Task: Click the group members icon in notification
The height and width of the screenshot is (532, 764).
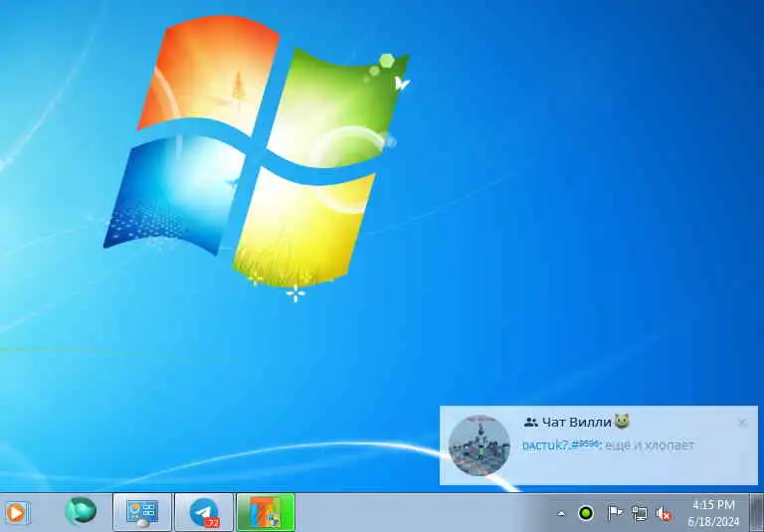Action: (530, 423)
